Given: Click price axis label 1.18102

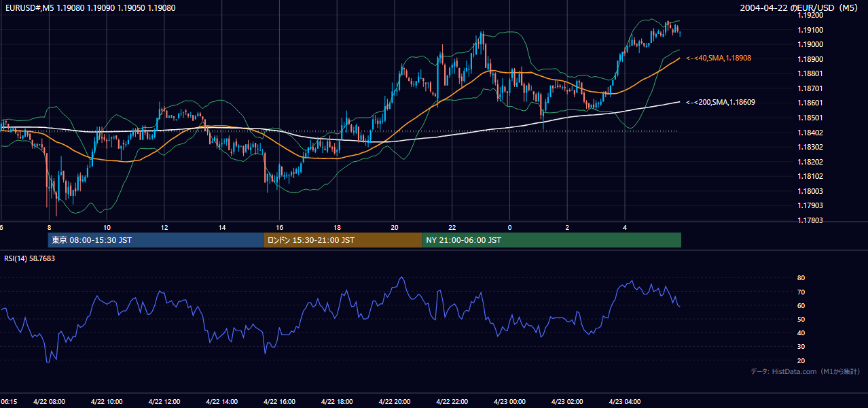Looking at the screenshot, I should (810, 176).
